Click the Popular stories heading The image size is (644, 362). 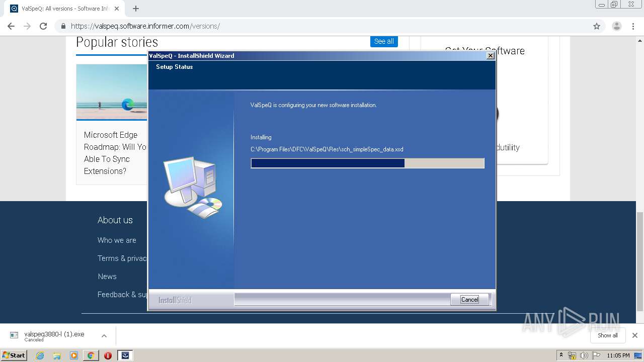[117, 42]
